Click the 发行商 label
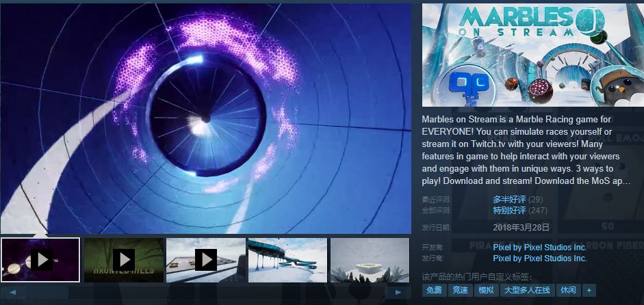Image resolution: width=644 pixels, height=305 pixels. [x=433, y=258]
